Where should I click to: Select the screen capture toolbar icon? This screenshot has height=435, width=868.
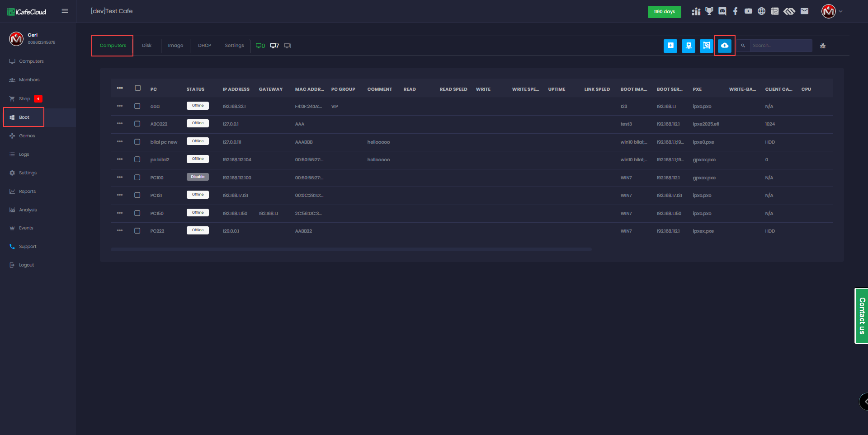[706, 46]
